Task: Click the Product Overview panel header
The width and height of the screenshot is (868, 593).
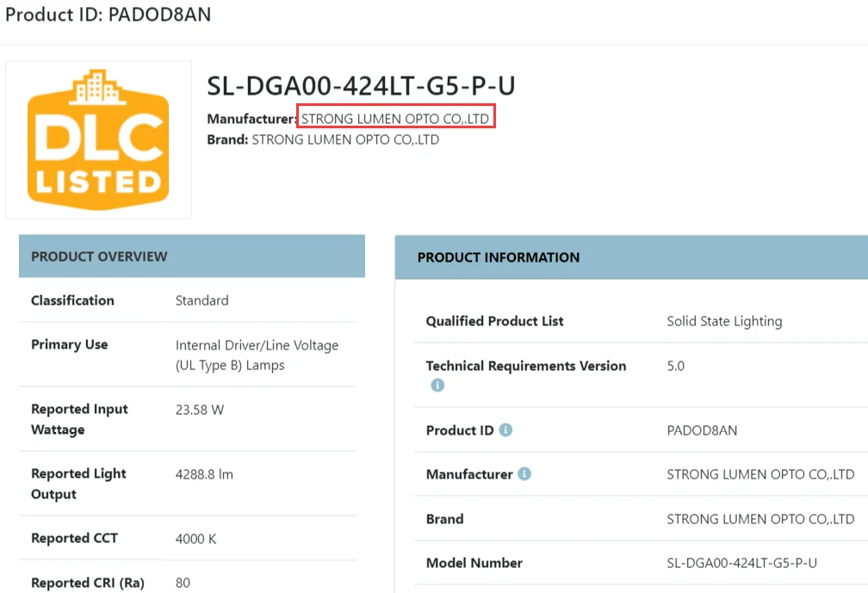Action: click(191, 256)
